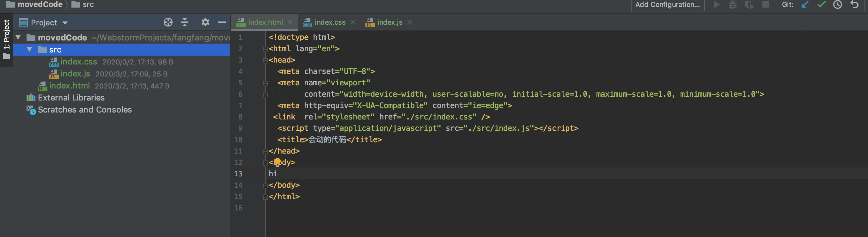Click External Libraries icon
The width and height of the screenshot is (868, 237).
click(31, 98)
